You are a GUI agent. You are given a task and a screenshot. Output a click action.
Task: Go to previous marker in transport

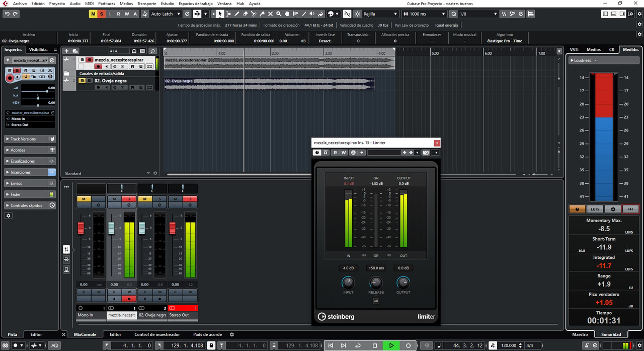tap(331, 345)
